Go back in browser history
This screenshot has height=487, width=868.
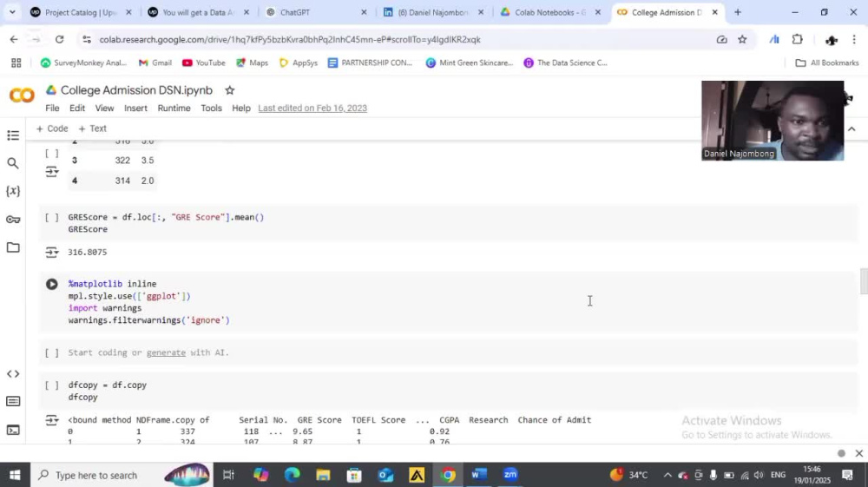[x=14, y=39]
